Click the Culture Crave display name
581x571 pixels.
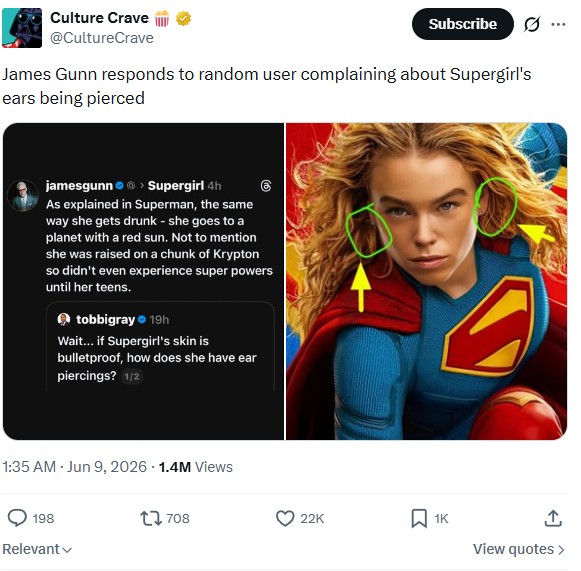pos(99,18)
